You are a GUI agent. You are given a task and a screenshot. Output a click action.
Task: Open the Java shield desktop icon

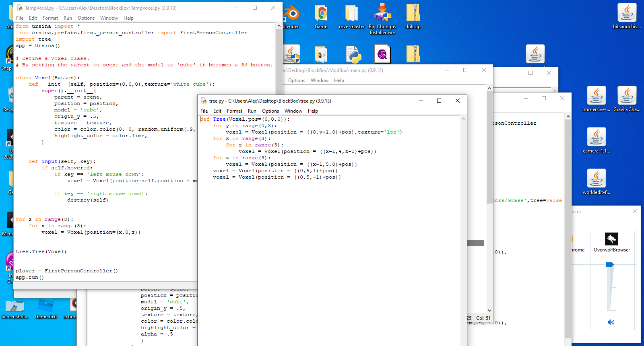point(291,54)
